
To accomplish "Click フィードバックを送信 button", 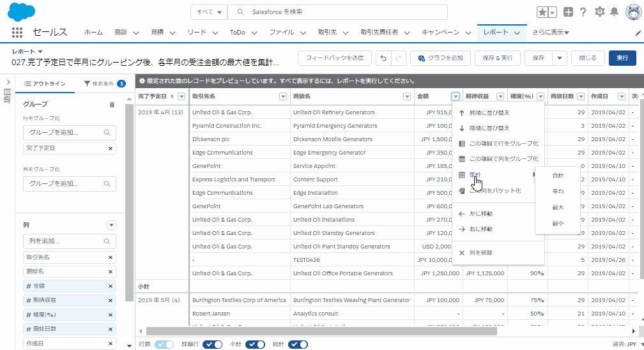I will pyautogui.click(x=335, y=58).
